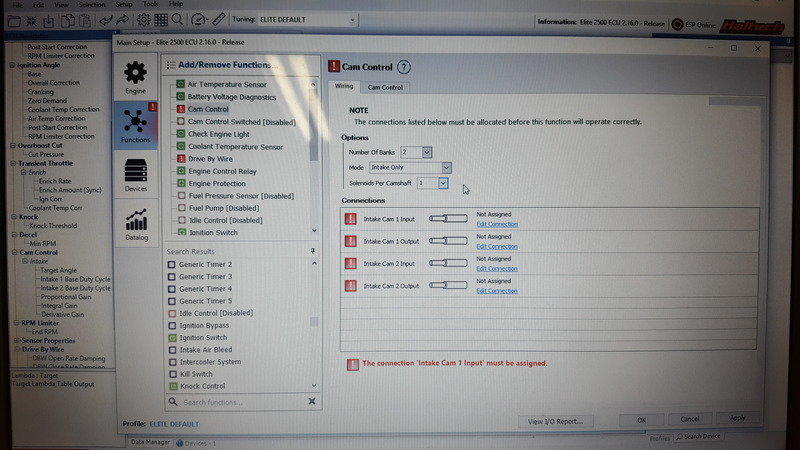Toggle the Intake Air Bleed checkbox
800x450 pixels.
172,350
